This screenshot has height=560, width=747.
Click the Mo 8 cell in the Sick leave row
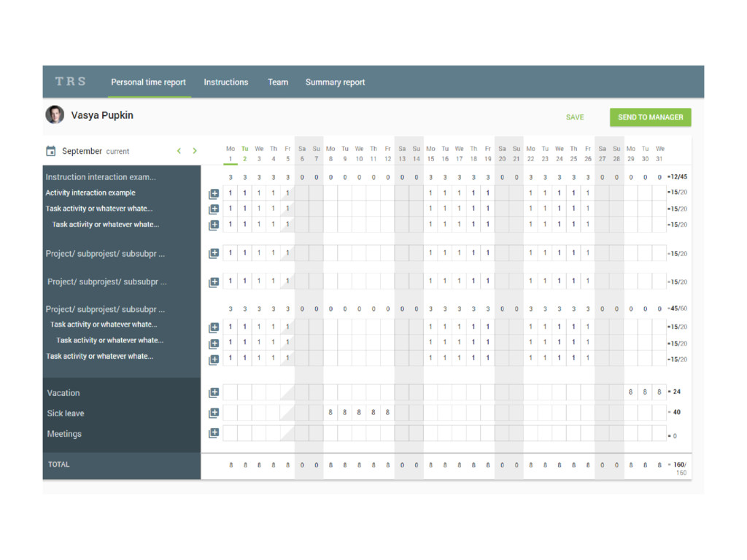tap(330, 413)
